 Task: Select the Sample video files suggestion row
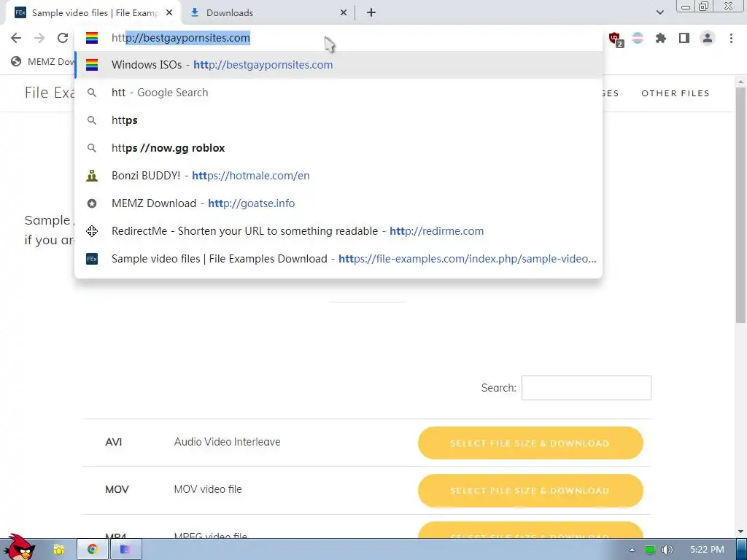tap(338, 259)
